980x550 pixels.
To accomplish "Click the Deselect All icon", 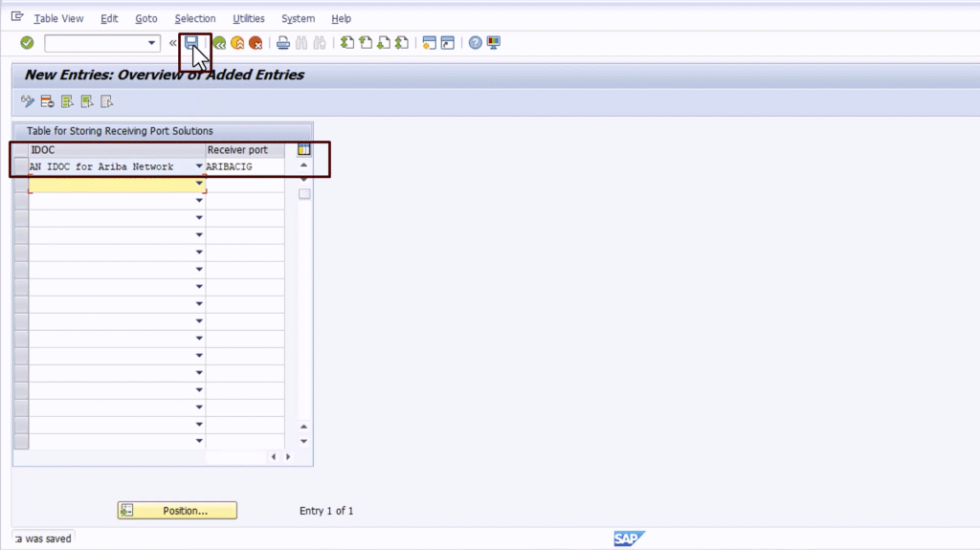I will 107,101.
